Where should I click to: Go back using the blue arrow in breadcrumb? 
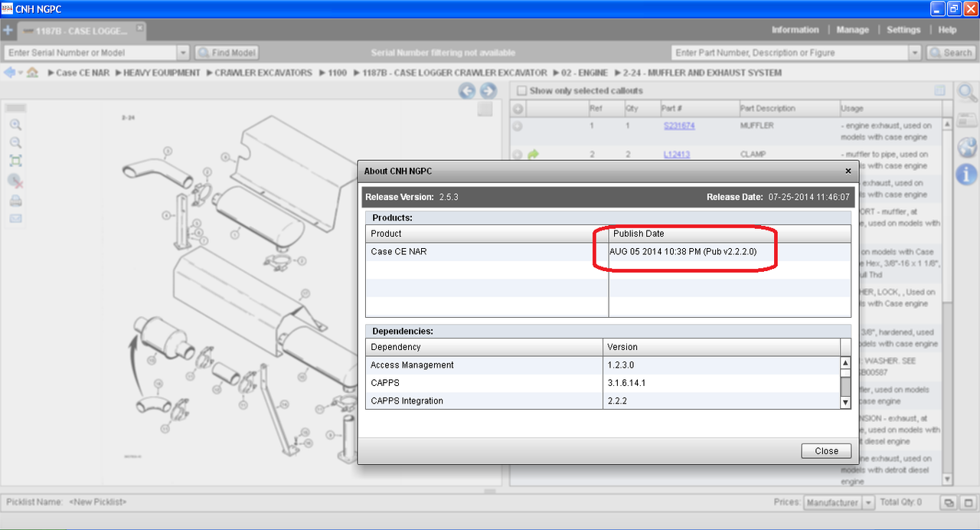(x=9, y=73)
